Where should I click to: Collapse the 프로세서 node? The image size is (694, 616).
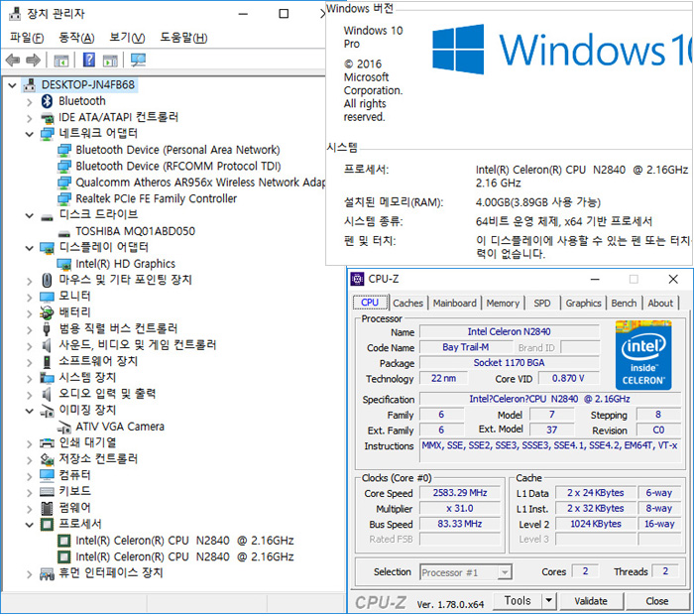pyautogui.click(x=29, y=525)
